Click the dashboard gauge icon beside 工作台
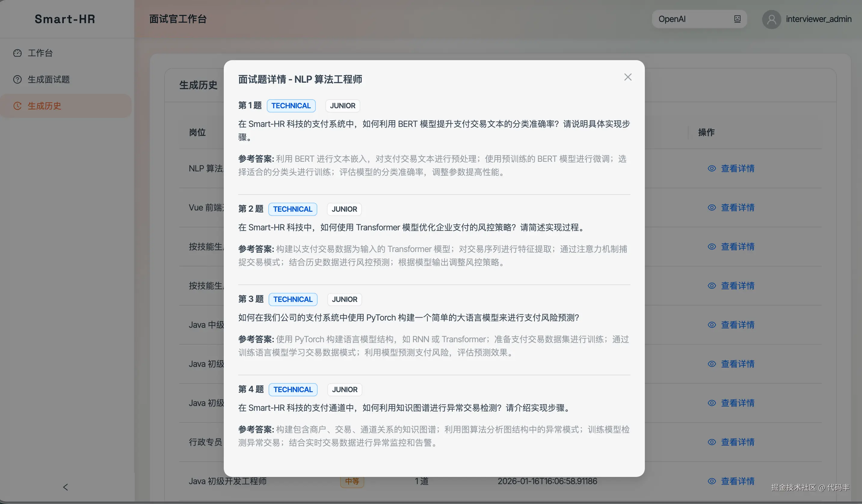This screenshot has height=504, width=862. pos(17,53)
